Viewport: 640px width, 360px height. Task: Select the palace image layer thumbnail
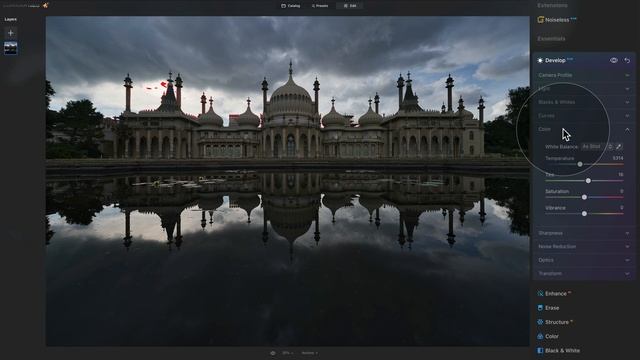11,48
